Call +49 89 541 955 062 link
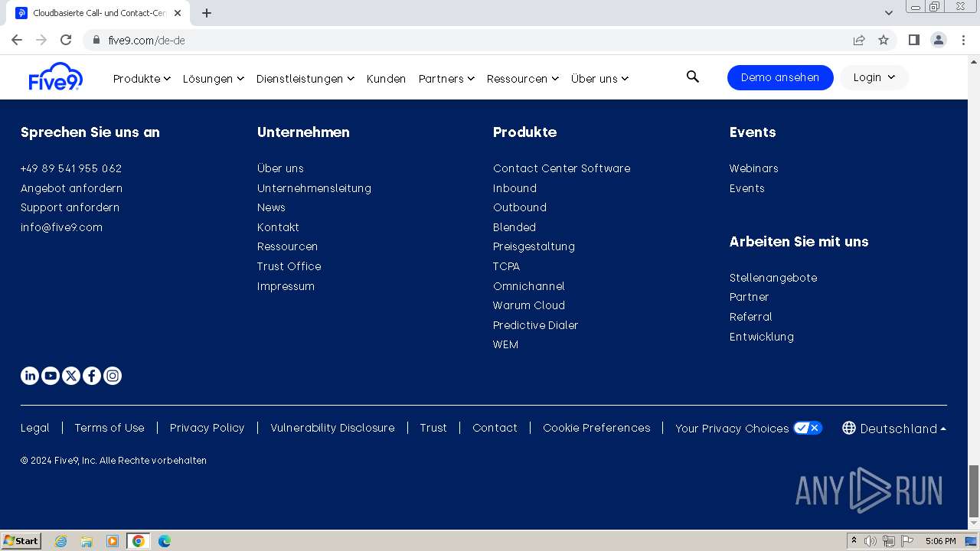 click(71, 168)
